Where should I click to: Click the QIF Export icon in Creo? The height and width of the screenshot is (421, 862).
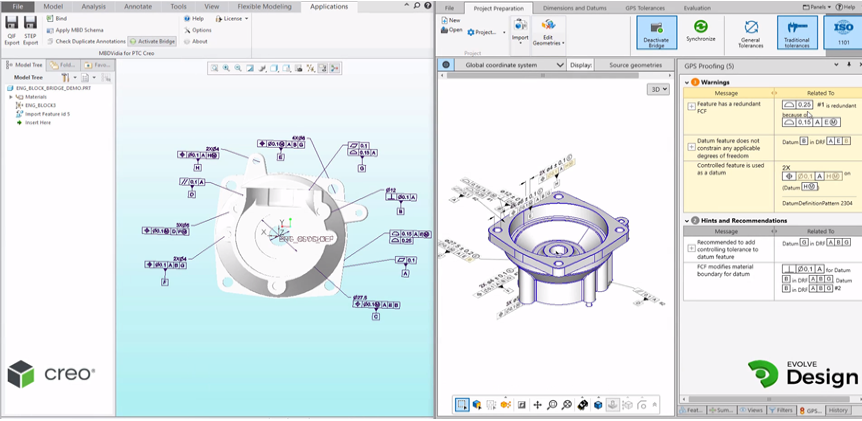[12, 30]
